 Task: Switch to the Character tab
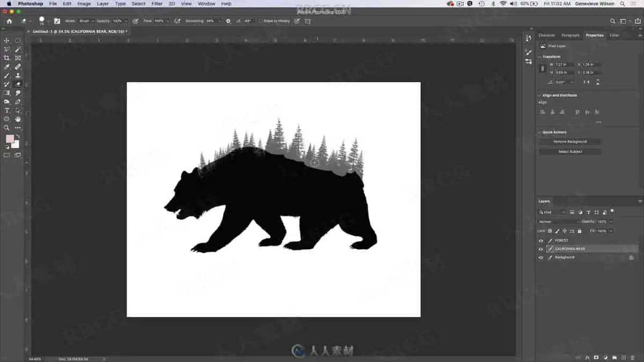tap(547, 35)
